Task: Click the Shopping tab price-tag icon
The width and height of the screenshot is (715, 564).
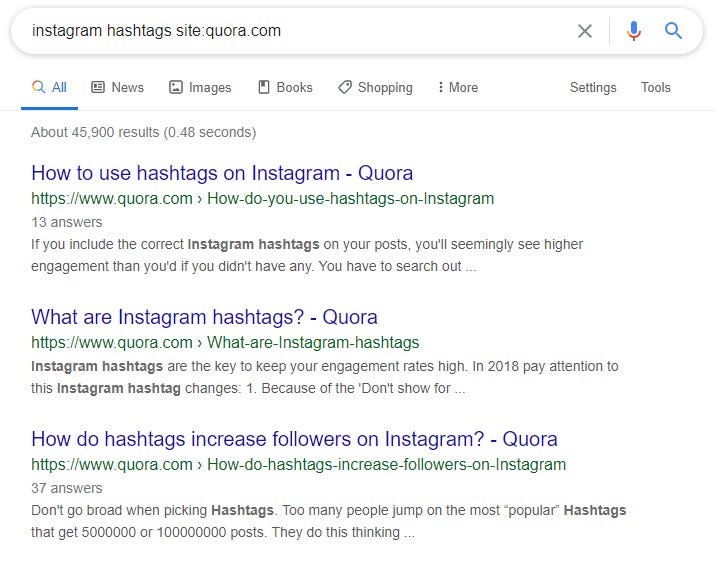Action: [345, 87]
